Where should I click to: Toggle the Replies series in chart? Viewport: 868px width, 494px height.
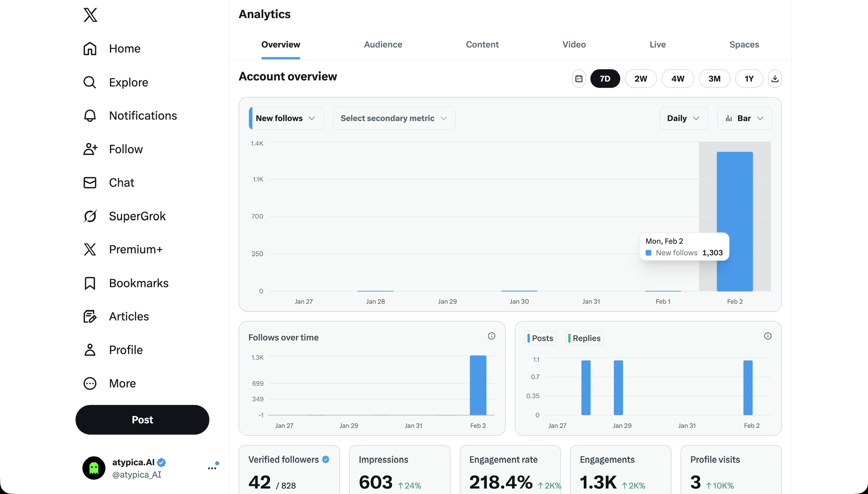click(x=584, y=338)
